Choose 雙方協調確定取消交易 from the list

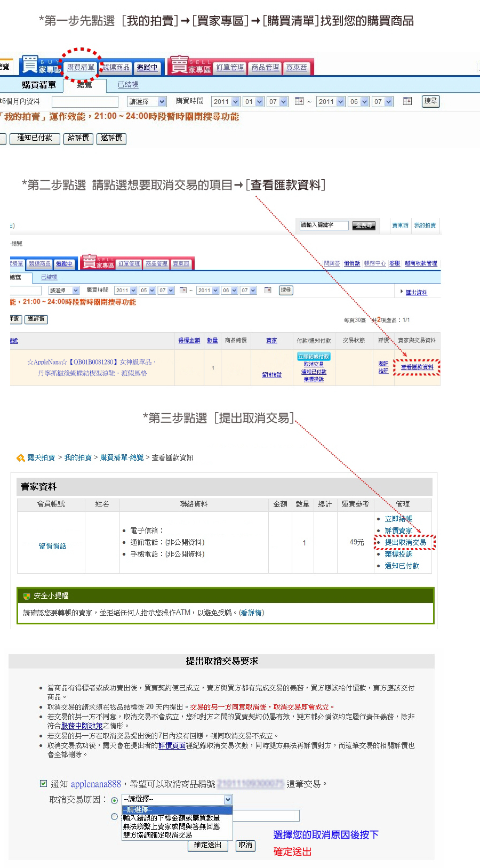[x=157, y=835]
